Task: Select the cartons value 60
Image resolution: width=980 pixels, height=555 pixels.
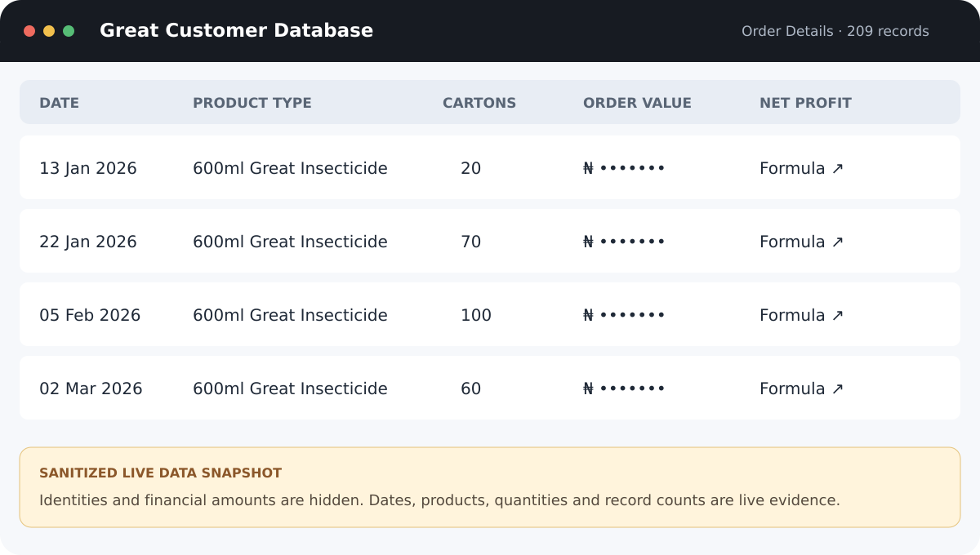Action: [471, 388]
